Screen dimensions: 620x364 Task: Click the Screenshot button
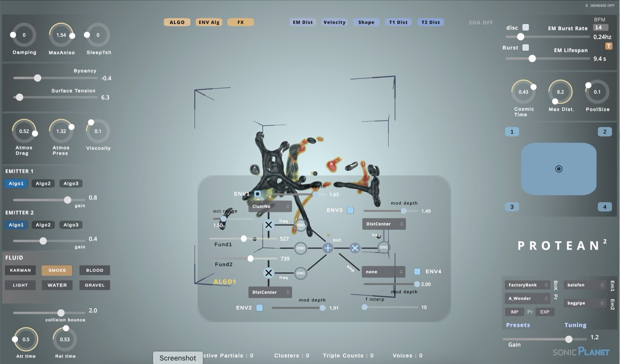click(178, 358)
